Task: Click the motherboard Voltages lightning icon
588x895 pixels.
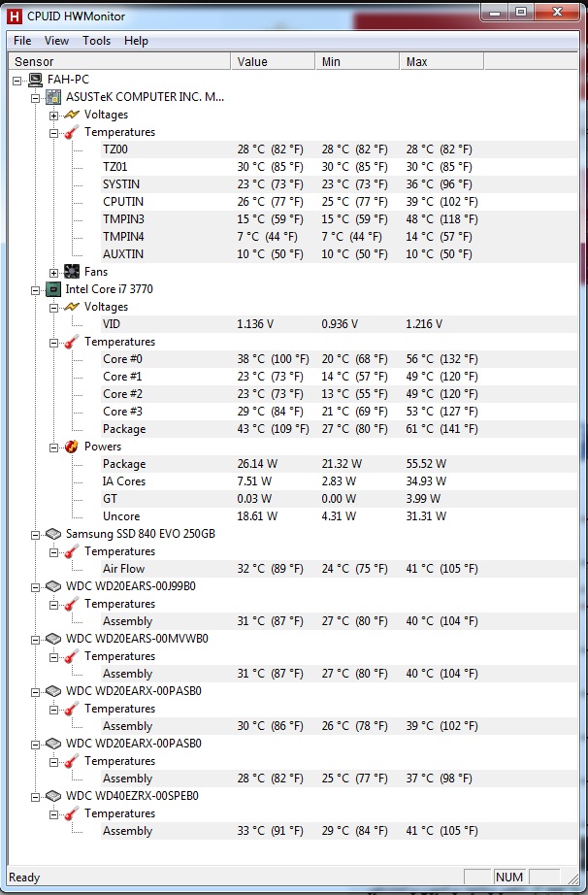Action: pos(71,115)
